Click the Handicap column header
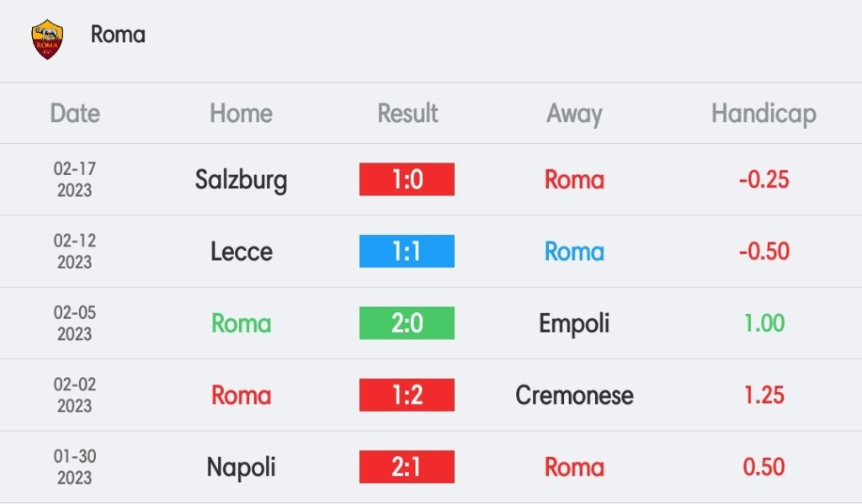Screen dimensions: 862x504 [764, 114]
